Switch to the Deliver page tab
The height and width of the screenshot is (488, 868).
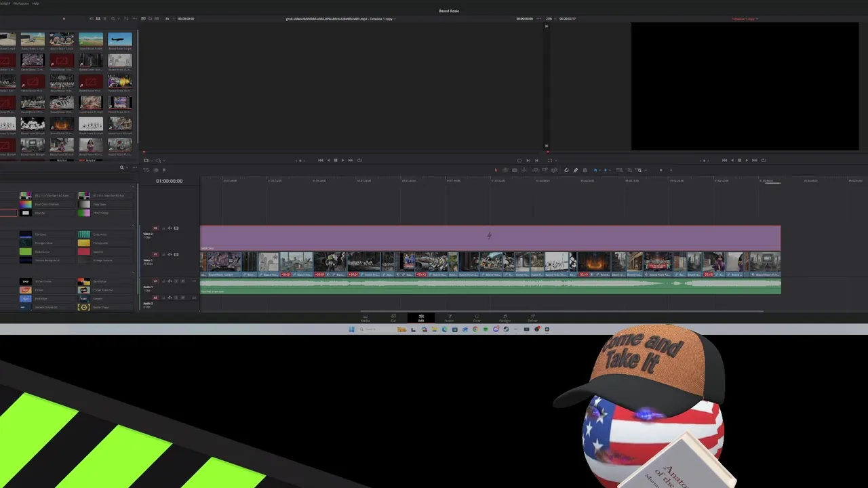(x=532, y=318)
